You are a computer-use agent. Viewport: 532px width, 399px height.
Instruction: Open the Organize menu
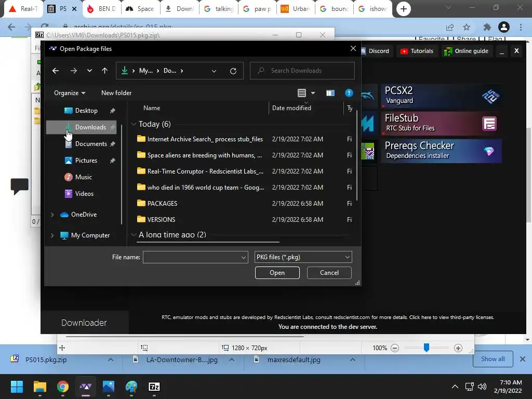[x=70, y=93]
